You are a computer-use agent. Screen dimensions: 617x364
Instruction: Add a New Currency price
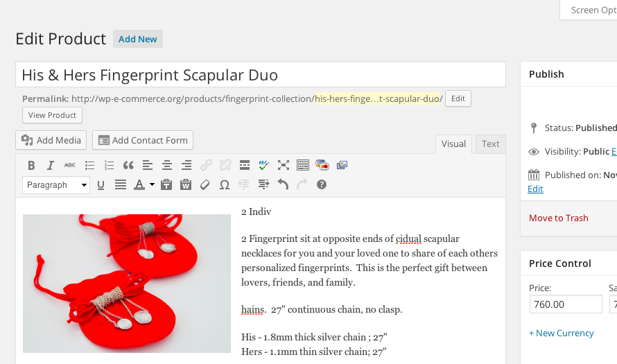click(561, 333)
